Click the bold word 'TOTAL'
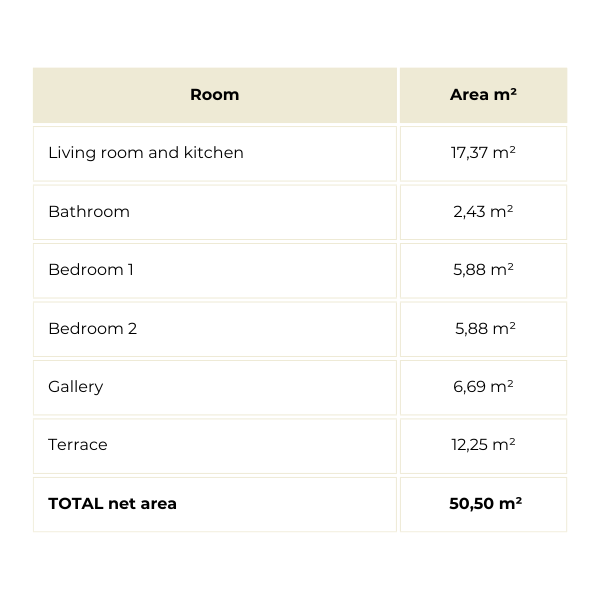The image size is (600, 600). tap(76, 503)
